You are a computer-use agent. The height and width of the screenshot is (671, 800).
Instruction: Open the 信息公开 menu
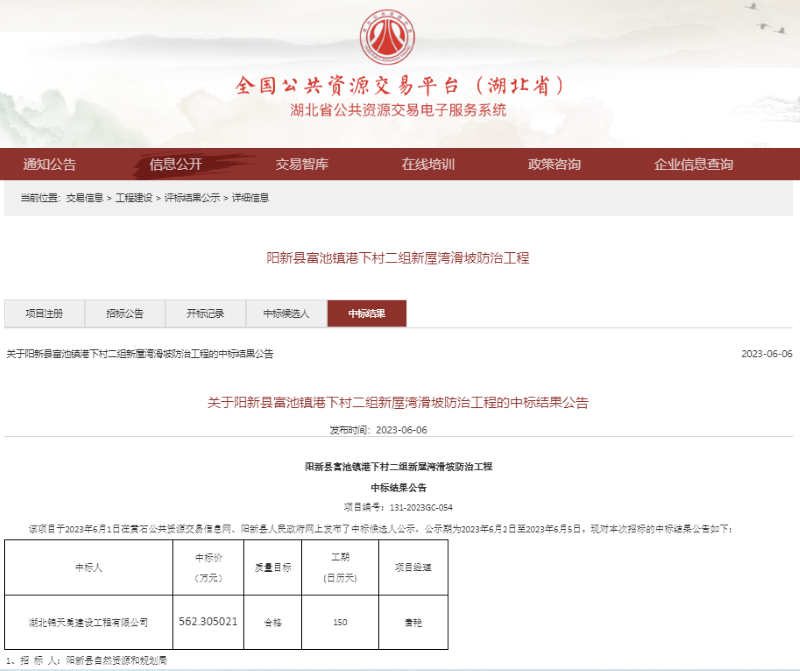pyautogui.click(x=176, y=164)
